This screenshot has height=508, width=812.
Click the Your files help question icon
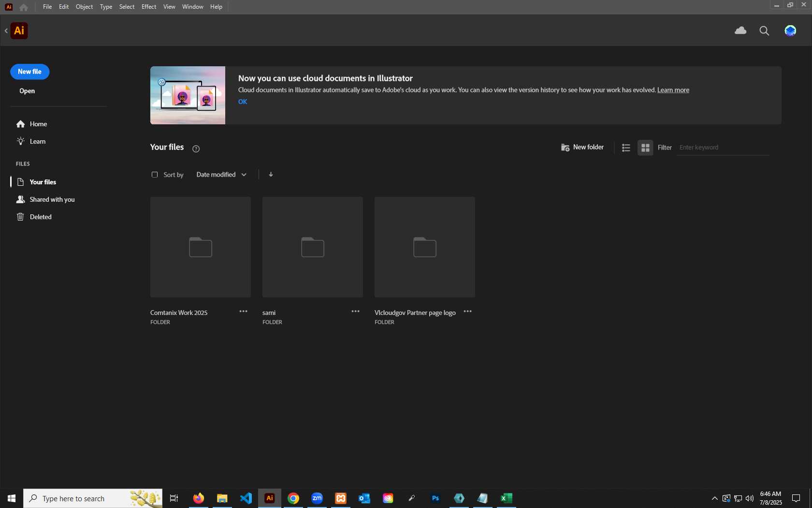click(x=196, y=149)
